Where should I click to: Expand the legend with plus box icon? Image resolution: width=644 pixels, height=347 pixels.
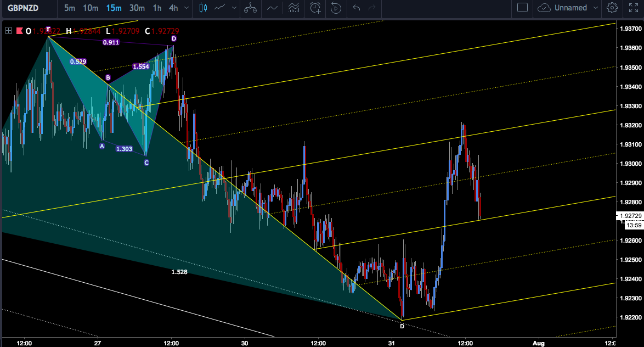point(8,31)
